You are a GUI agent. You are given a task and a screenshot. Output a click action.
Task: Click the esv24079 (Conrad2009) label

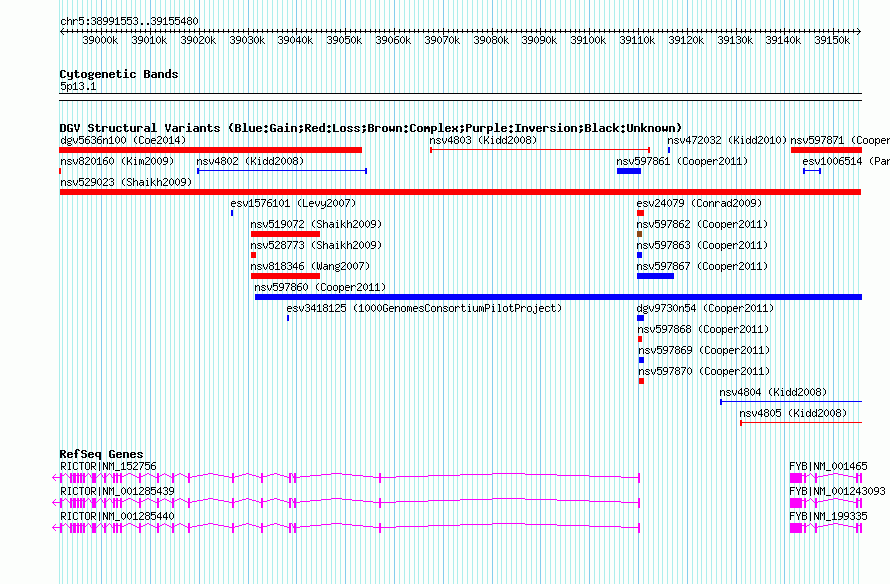[x=699, y=203]
